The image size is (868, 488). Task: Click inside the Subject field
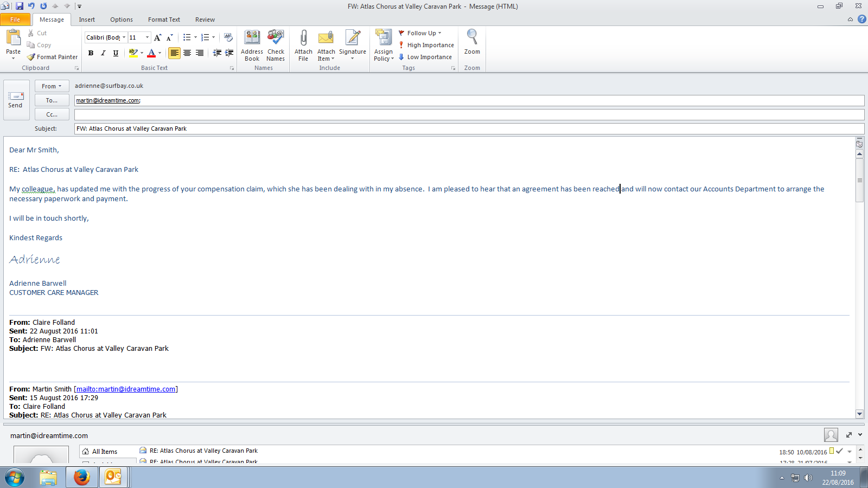tap(467, 129)
